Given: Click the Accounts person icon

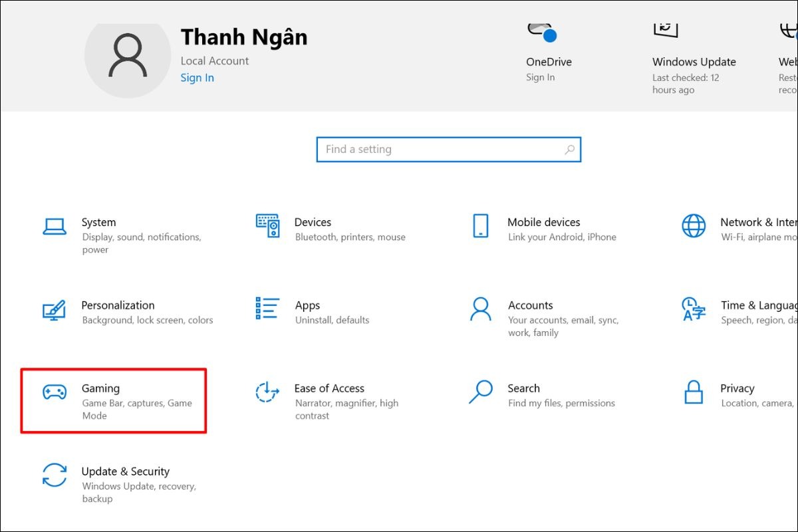Looking at the screenshot, I should 480,309.
